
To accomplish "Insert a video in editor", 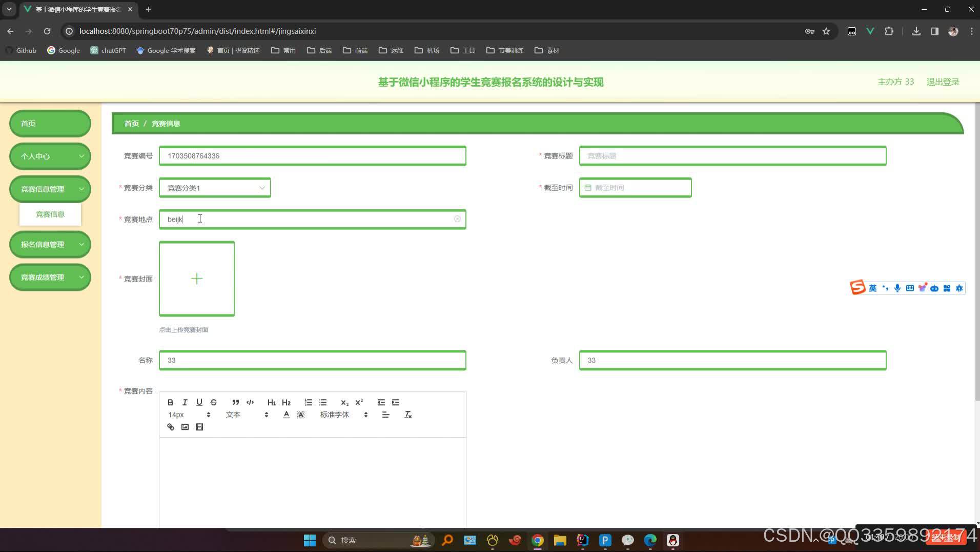I will 199,427.
